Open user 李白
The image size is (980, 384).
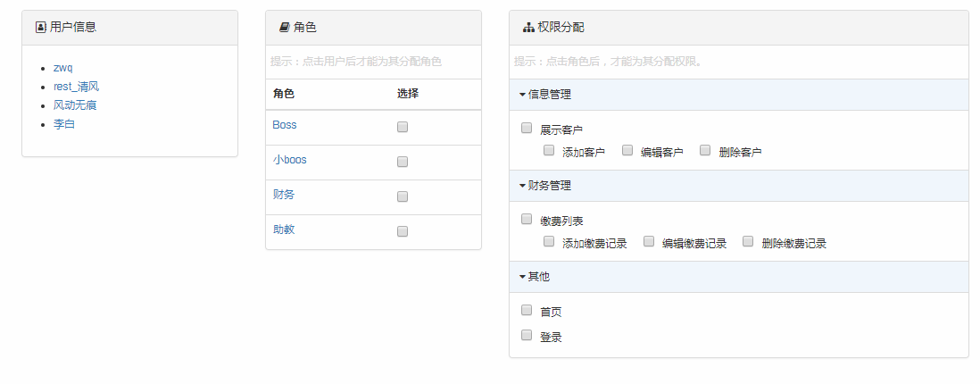click(x=64, y=124)
